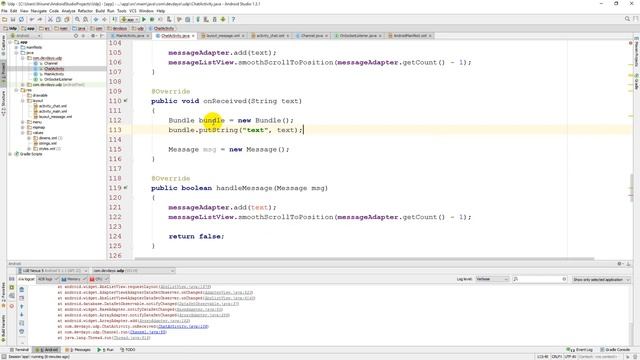Image resolution: width=640 pixels, height=360 pixels.
Task: Open the VCS menu
Action: (x=133, y=11)
